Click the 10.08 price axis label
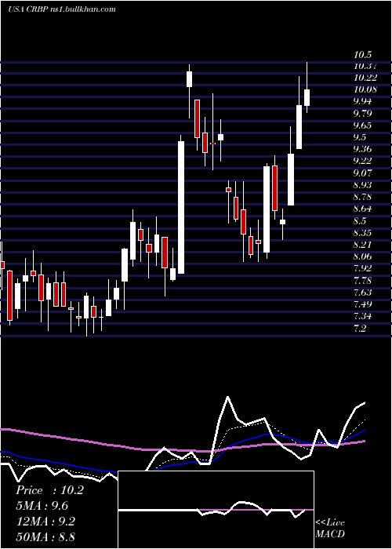Screen dimensions: 392x549 click(365, 89)
